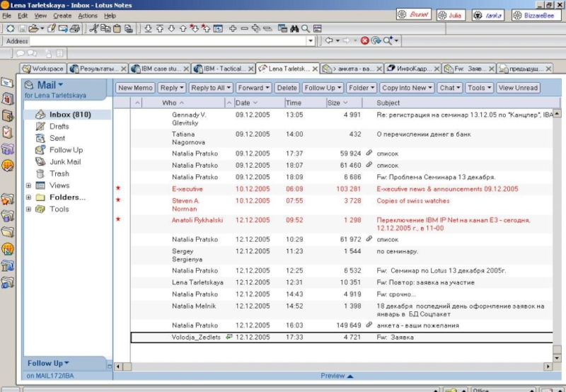Viewport: 566px width, 392px height.
Task: Click in the Address input field
Action: (x=170, y=41)
